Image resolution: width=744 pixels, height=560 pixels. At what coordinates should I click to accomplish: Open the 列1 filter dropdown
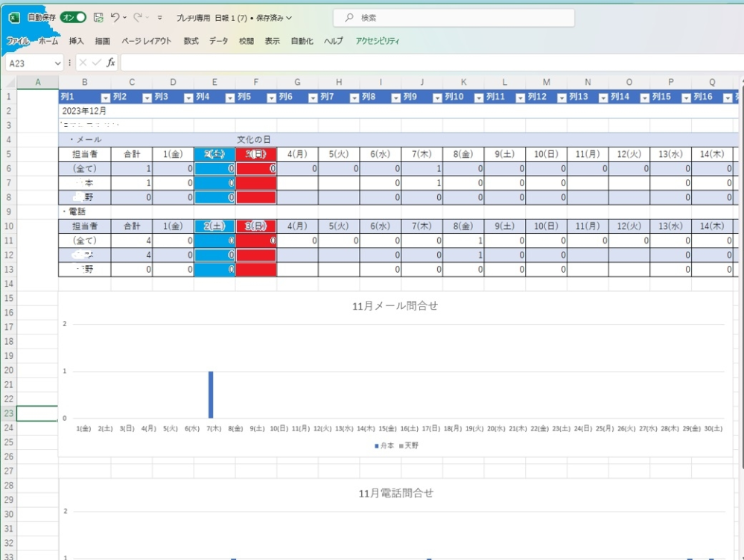point(105,98)
